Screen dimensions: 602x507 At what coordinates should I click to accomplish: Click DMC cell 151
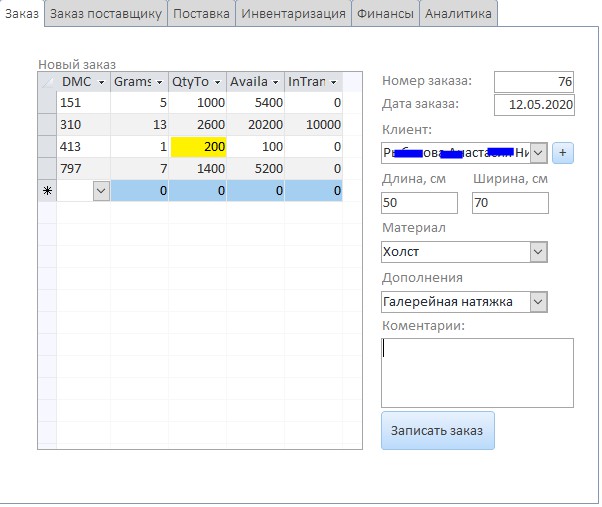83,102
